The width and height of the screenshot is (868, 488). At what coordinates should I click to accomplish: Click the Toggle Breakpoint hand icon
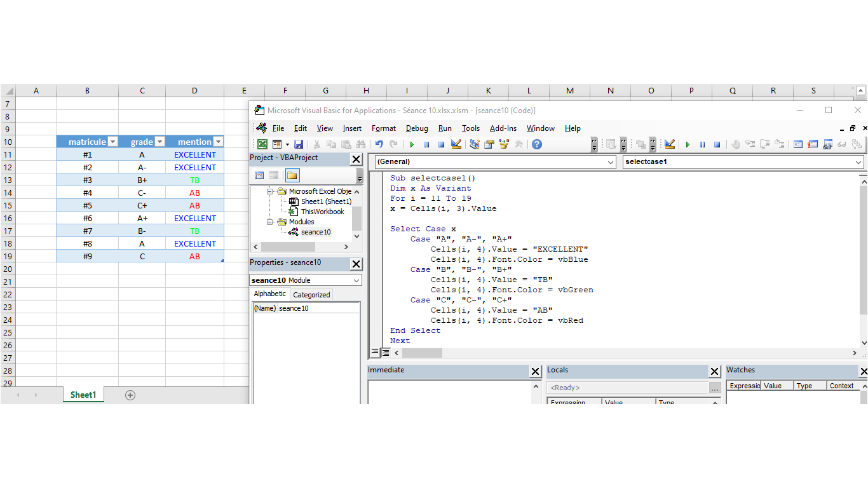[x=736, y=144]
